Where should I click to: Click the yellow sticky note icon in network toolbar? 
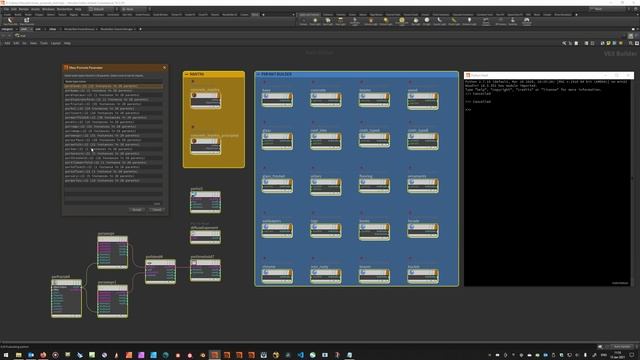[x=608, y=43]
